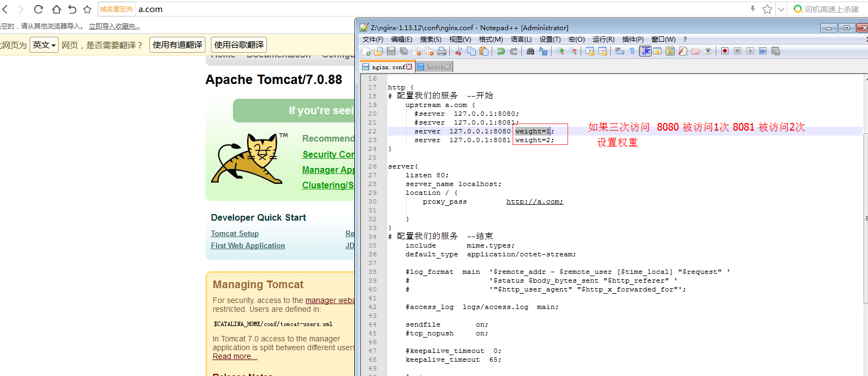
Task: Click the 立即导入收藏夹 link
Action: pyautogui.click(x=114, y=26)
